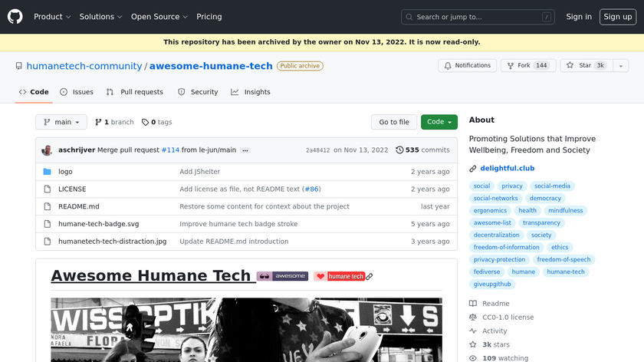
Task: Expand the Open Source menu
Action: (x=159, y=17)
